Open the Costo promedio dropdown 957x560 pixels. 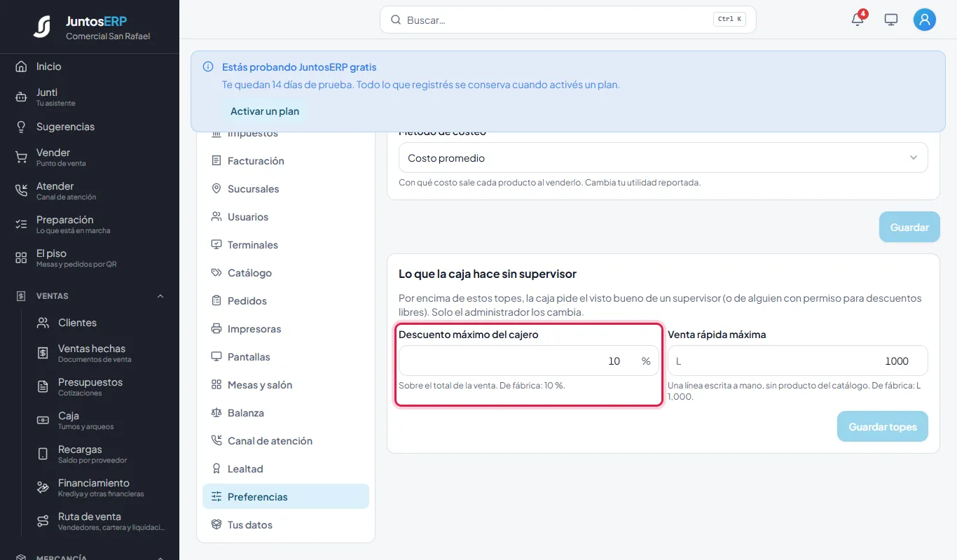tap(663, 158)
